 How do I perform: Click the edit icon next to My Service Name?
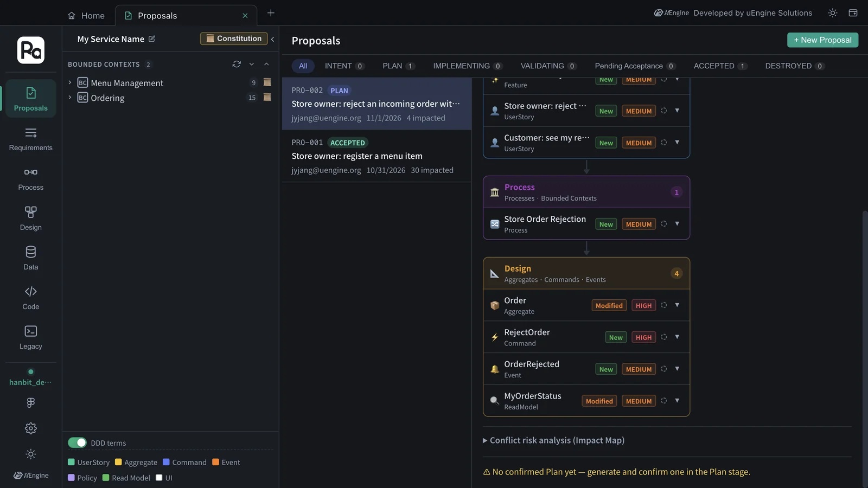point(152,39)
